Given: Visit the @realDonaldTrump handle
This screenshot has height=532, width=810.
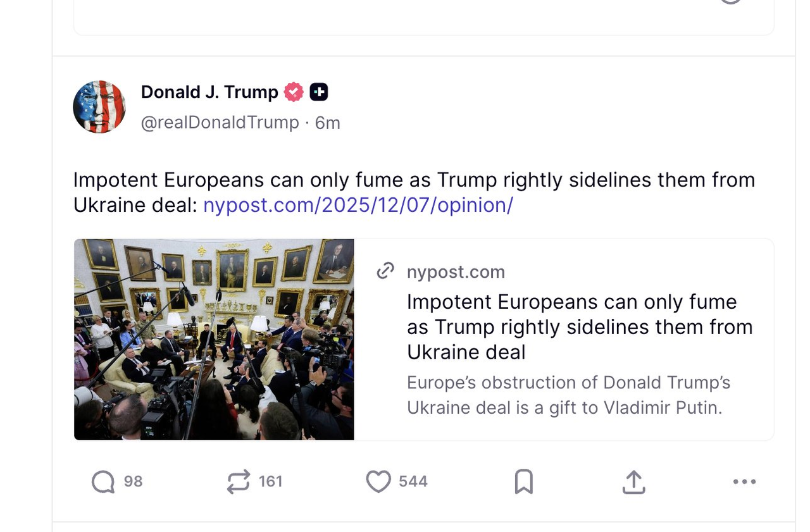Looking at the screenshot, I should pyautogui.click(x=220, y=123).
